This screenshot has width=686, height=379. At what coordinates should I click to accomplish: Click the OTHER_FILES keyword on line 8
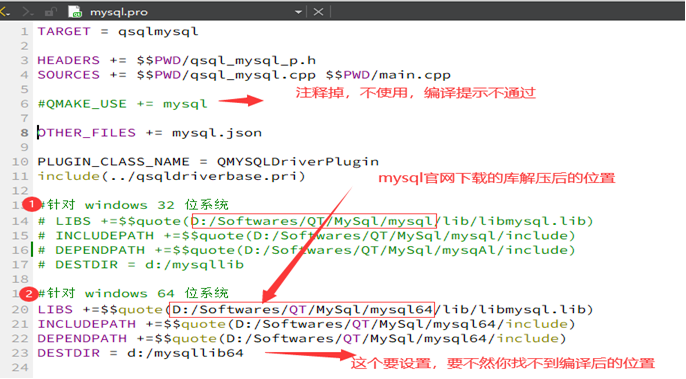(x=86, y=133)
